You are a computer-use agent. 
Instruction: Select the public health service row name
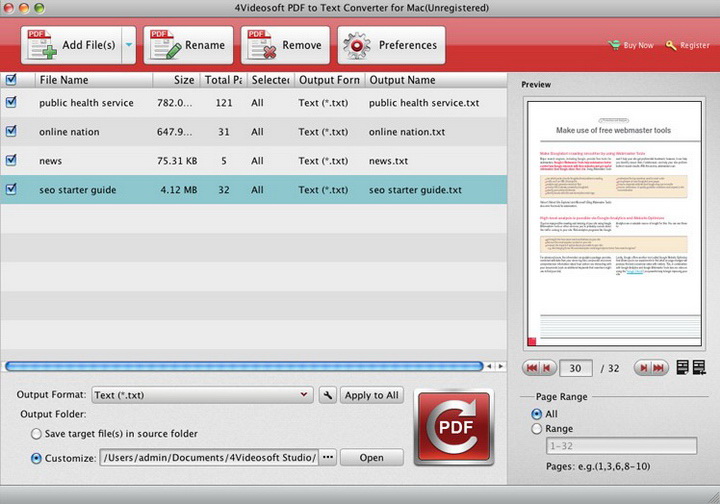pyautogui.click(x=86, y=103)
